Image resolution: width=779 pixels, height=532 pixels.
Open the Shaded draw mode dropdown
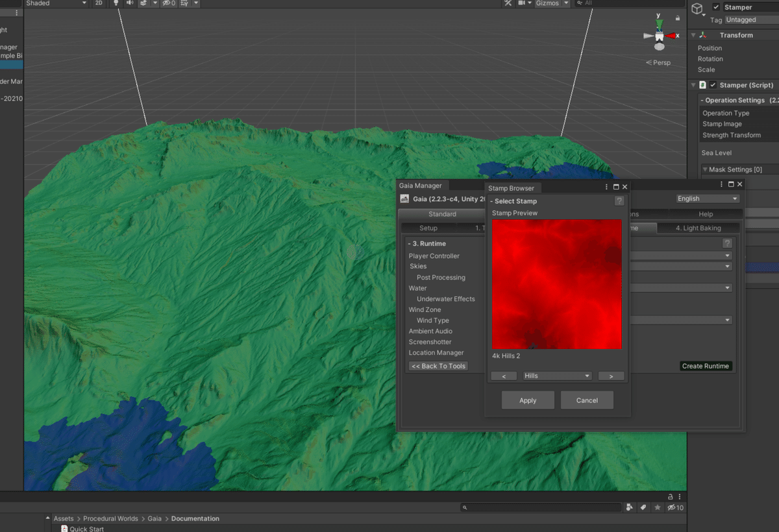pos(56,3)
